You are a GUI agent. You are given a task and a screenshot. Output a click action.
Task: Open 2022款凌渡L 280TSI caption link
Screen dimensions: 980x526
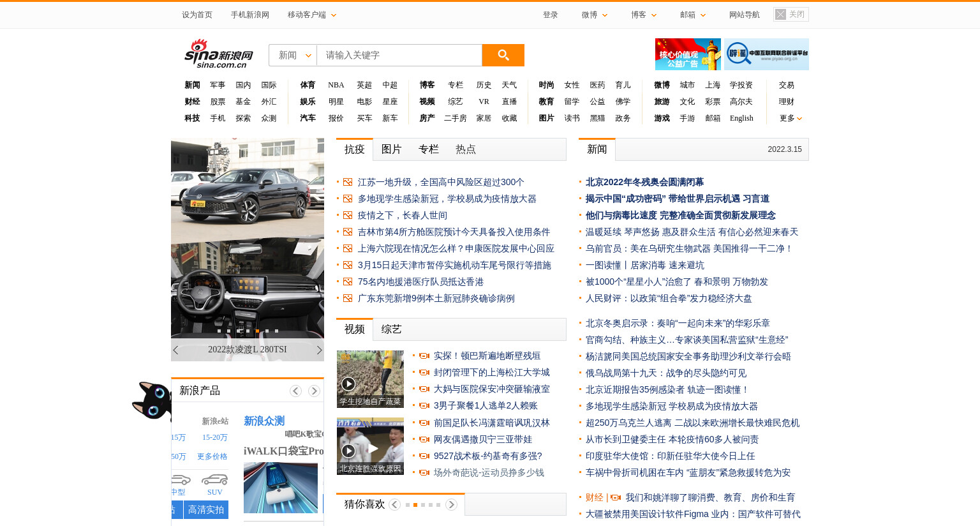click(248, 349)
